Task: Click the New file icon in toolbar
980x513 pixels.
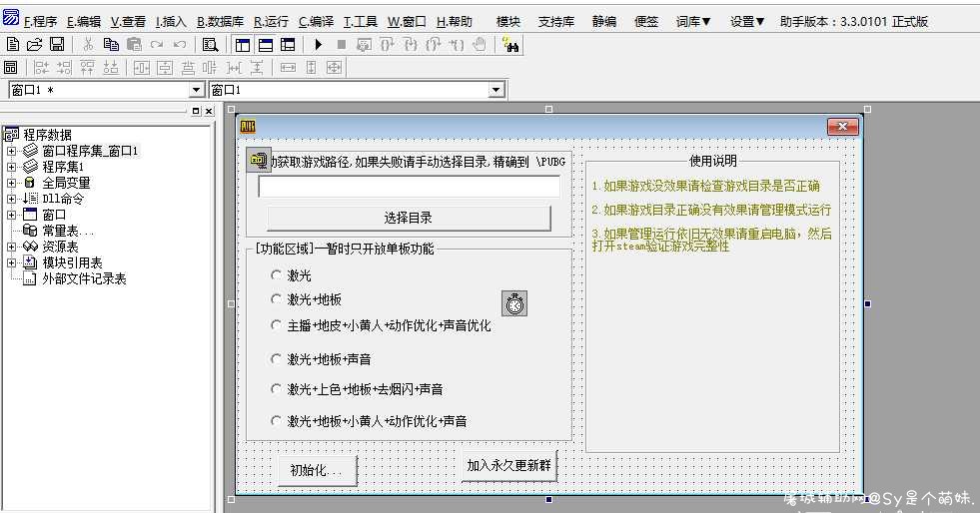Action: click(x=13, y=44)
